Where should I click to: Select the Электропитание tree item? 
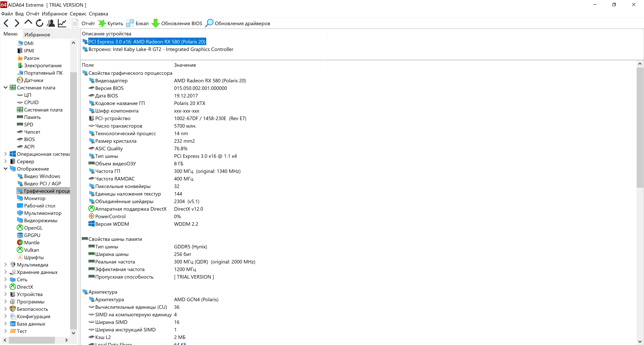coord(40,66)
